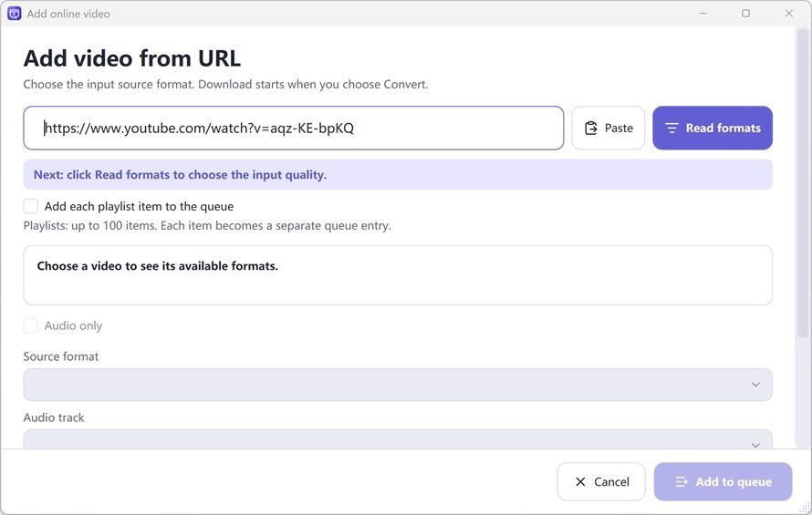Viewport: 812px width, 515px height.
Task: Click the 'Next: click Read formats' hint banner
Action: (x=398, y=174)
